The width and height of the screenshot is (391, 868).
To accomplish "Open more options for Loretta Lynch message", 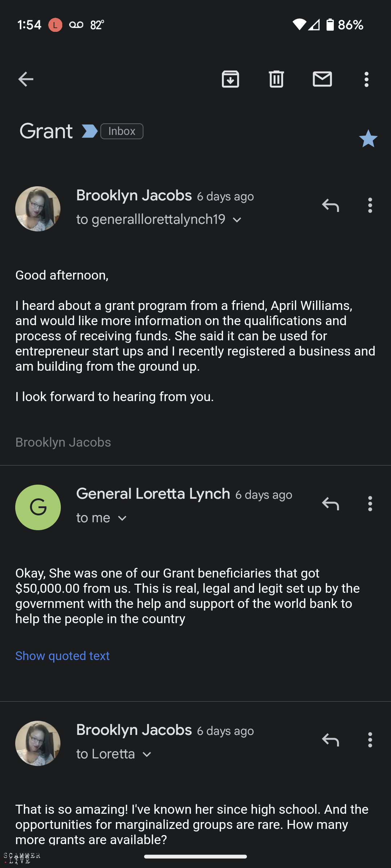I will point(370,503).
